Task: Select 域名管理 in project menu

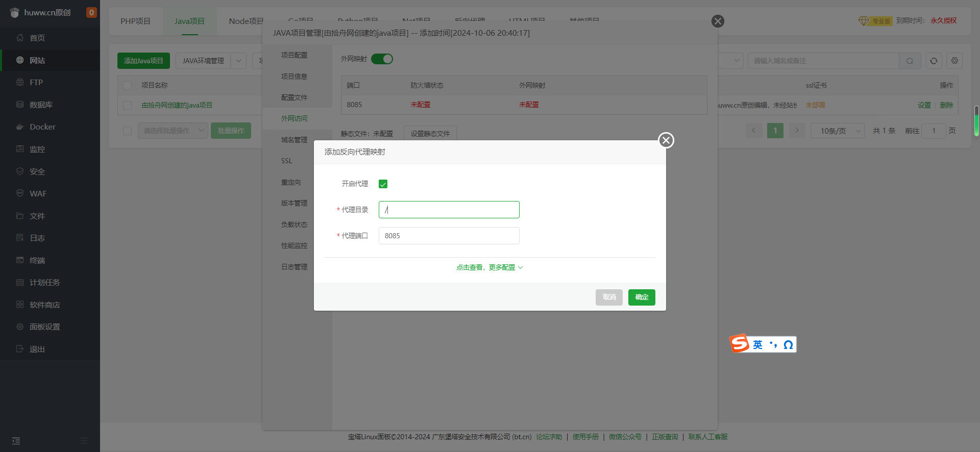Action: [294, 140]
